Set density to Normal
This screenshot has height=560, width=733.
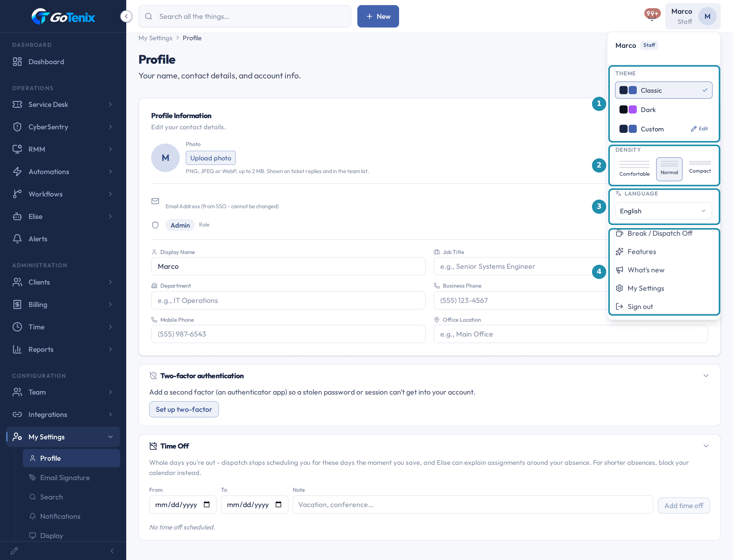click(669, 169)
